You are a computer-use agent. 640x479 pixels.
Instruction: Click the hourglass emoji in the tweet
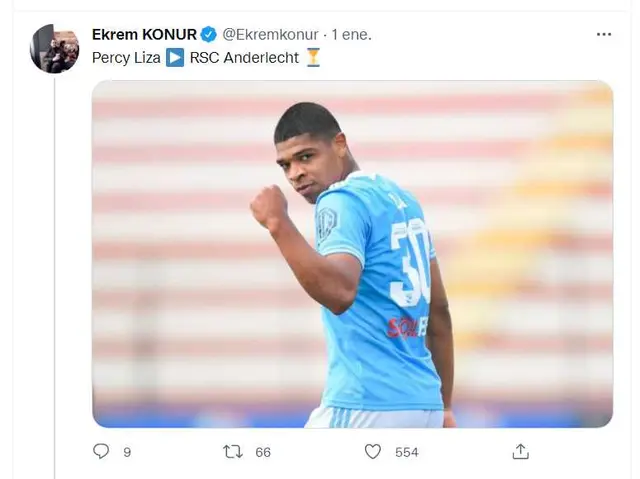coord(313,58)
